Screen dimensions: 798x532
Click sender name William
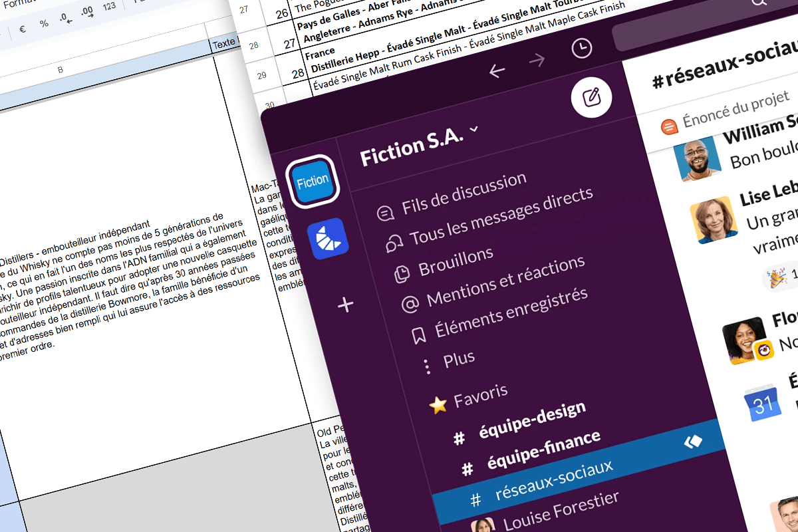(x=761, y=130)
